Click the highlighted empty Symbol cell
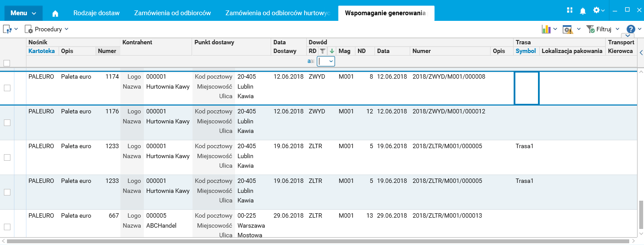 tap(527, 88)
